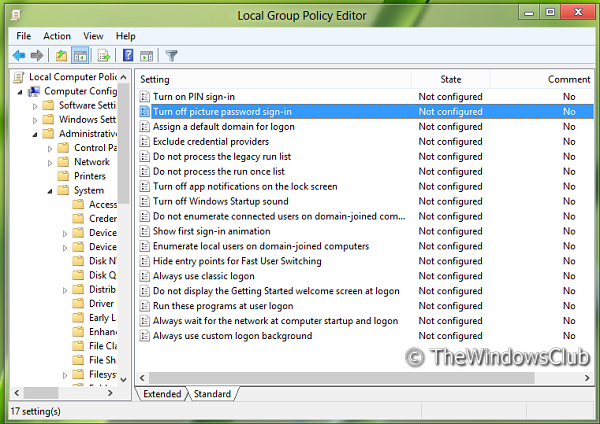Expand the Distrib folder tree node

point(65,290)
